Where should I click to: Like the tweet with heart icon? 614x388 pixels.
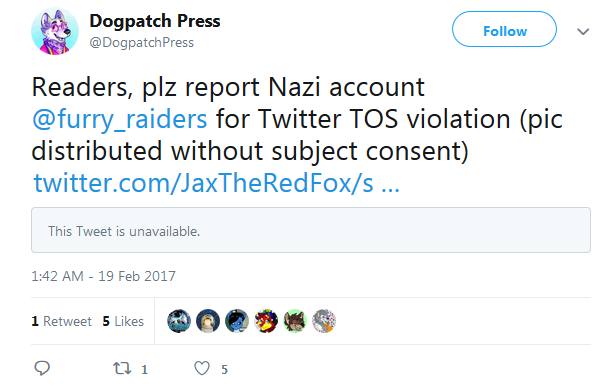(x=202, y=368)
